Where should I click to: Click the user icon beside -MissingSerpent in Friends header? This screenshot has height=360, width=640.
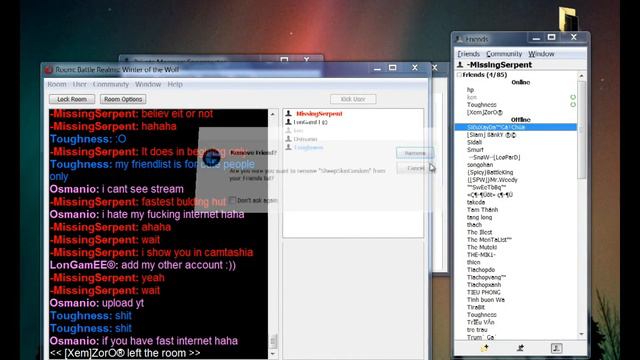coord(460,64)
